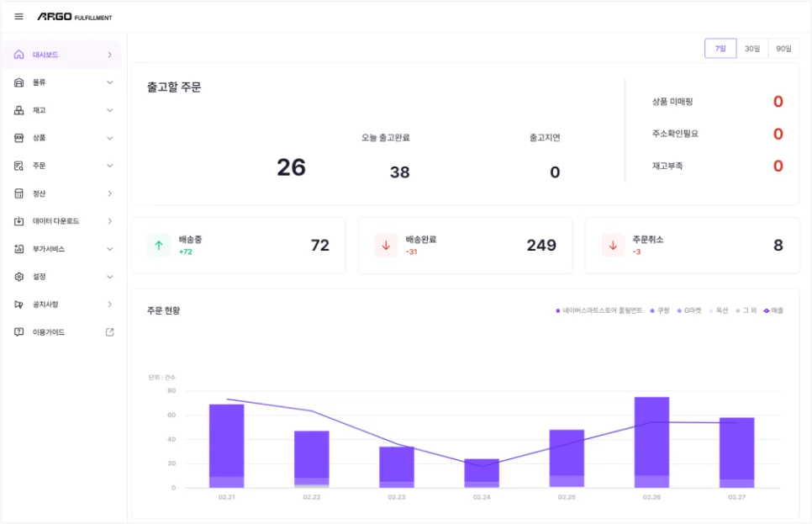This screenshot has height=524, width=812.
Task: Toggle the 매출 line legend
Action: tap(773, 310)
